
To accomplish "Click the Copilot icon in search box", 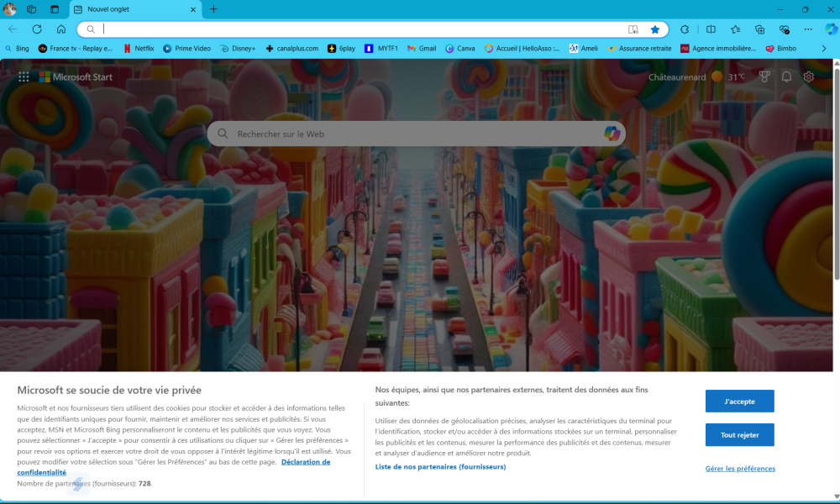I will click(x=612, y=134).
